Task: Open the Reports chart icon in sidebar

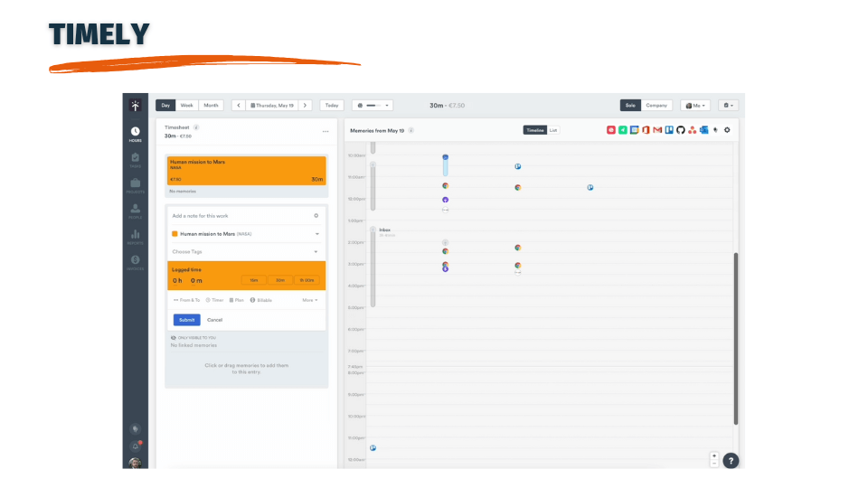Action: coord(135,237)
